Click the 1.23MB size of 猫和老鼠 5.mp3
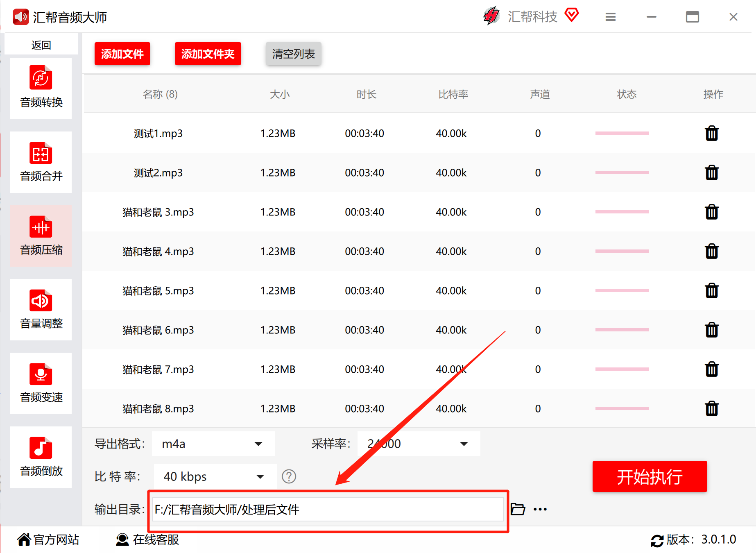 click(278, 290)
